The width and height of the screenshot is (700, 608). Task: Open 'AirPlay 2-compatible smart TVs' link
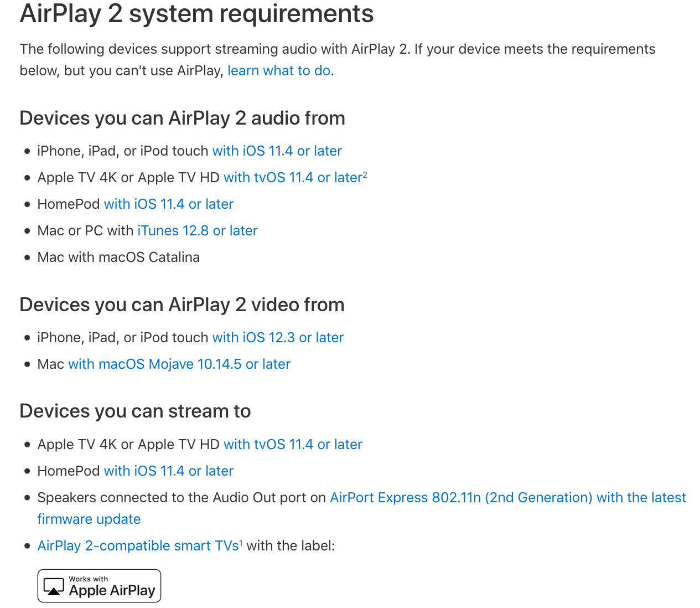(138, 546)
